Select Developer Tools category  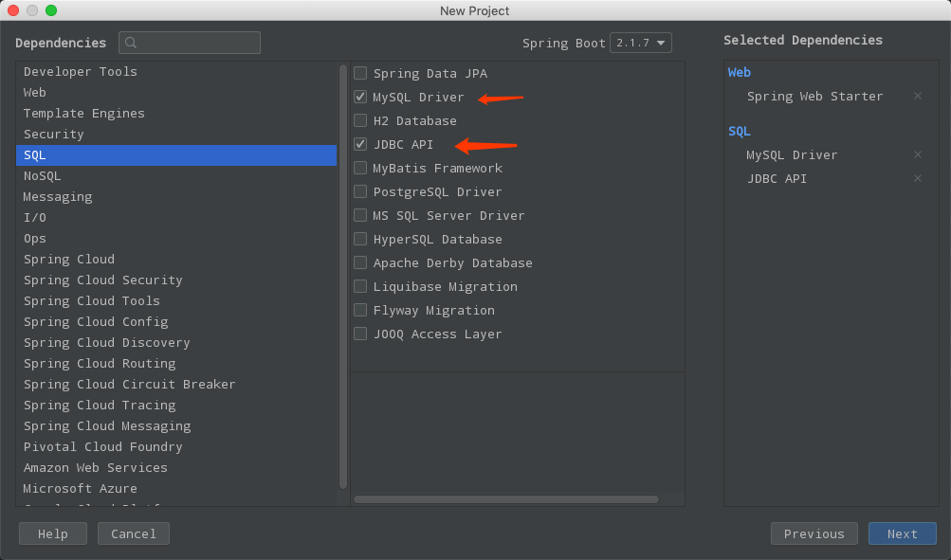(176, 71)
